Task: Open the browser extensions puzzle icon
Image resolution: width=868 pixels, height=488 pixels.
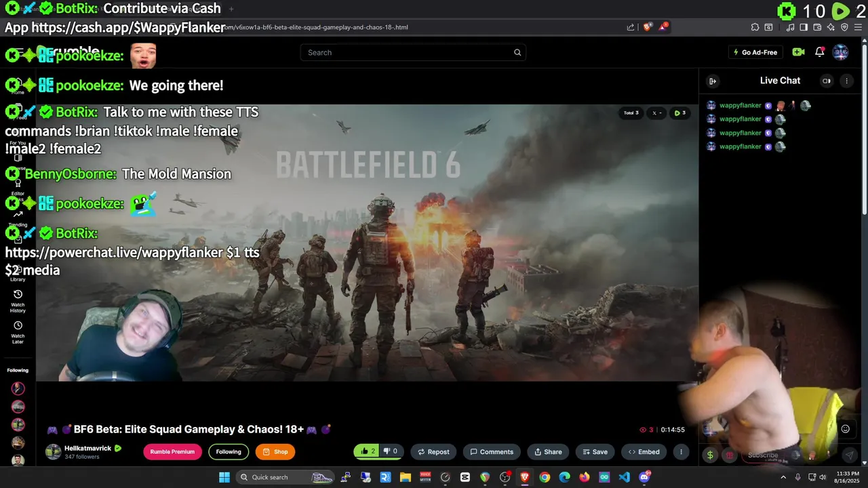Action: [755, 27]
